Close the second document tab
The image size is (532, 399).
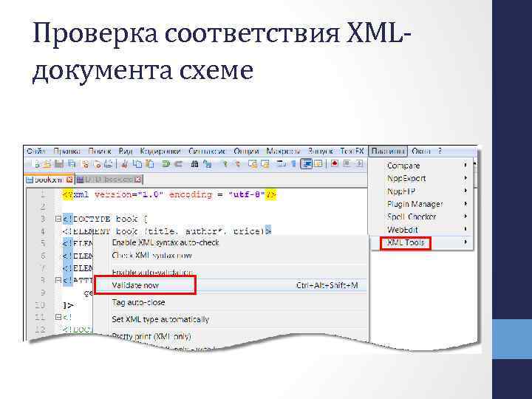click(137, 180)
